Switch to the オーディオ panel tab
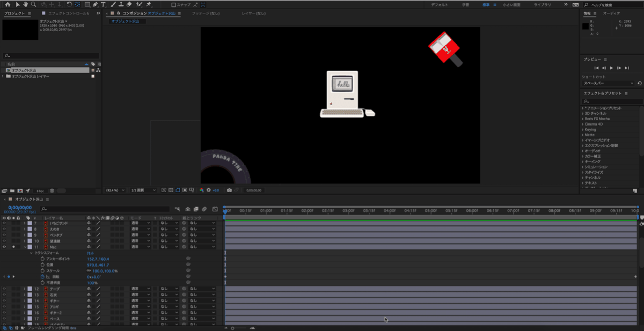The width and height of the screenshot is (644, 331). [611, 13]
